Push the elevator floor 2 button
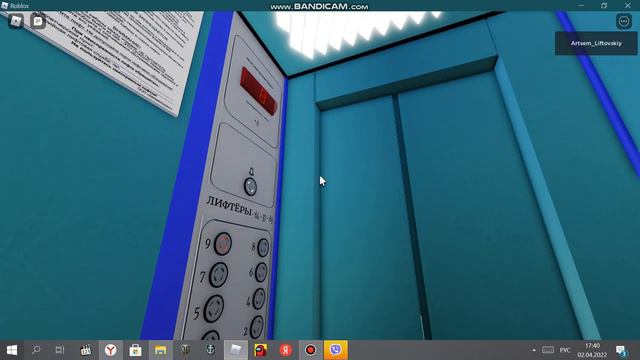640x360 pixels. pos(256,327)
